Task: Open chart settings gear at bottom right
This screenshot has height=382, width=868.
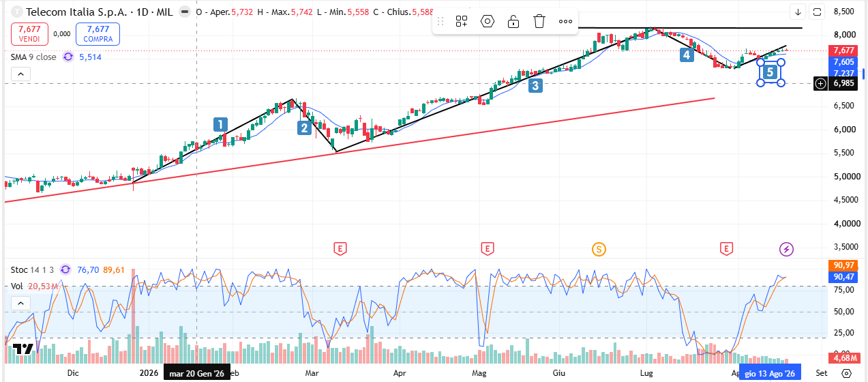Action: (x=846, y=373)
